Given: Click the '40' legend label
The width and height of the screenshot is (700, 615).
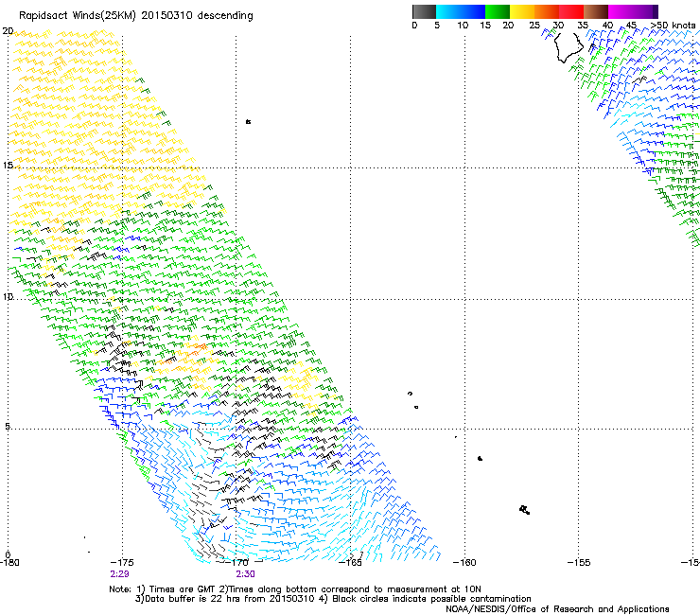Looking at the screenshot, I should [x=607, y=26].
